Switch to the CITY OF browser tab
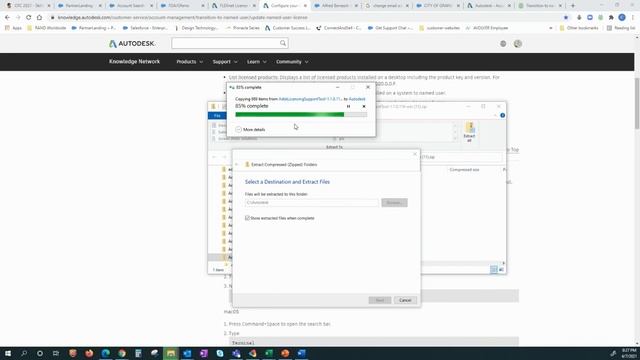The height and width of the screenshot is (360, 640). pos(438,6)
